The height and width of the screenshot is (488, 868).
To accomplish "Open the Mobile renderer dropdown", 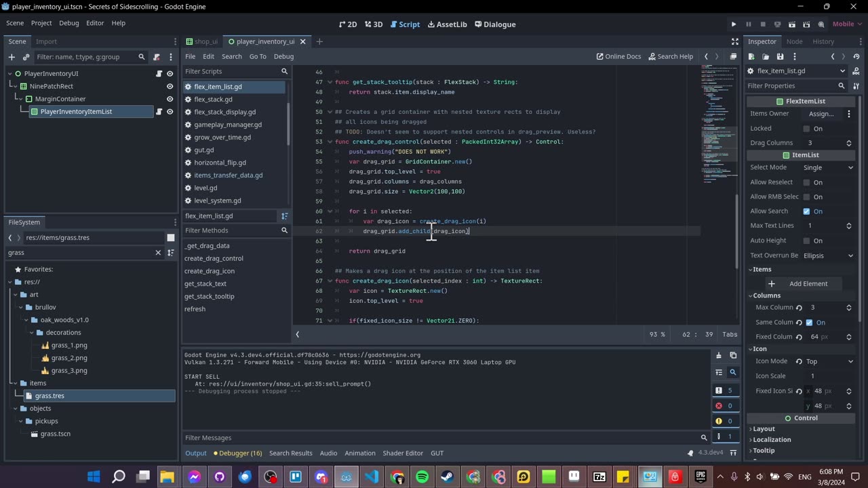I will 847,24.
